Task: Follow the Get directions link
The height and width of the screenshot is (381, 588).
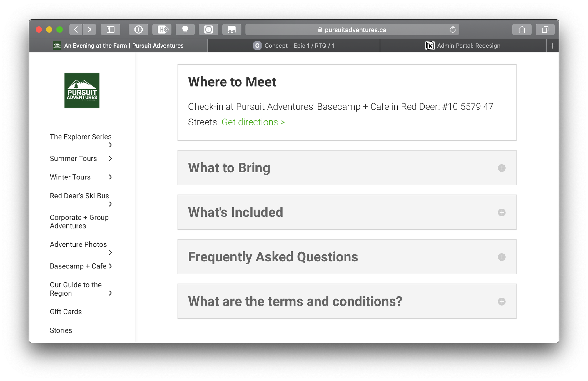Action: pyautogui.click(x=253, y=122)
